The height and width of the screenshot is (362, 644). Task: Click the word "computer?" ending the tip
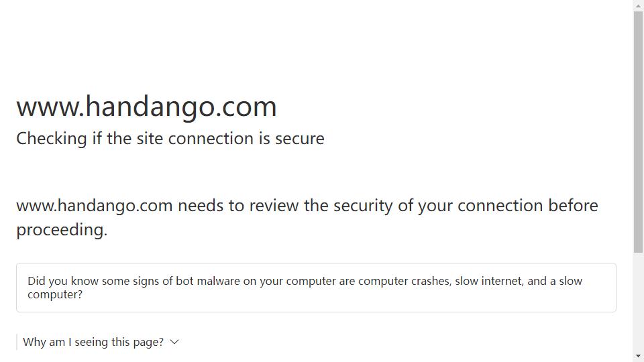[x=55, y=294]
